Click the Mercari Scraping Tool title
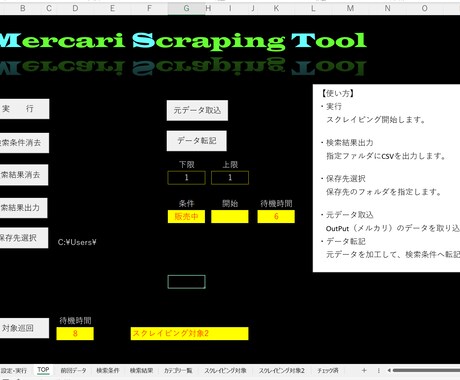 point(183,41)
